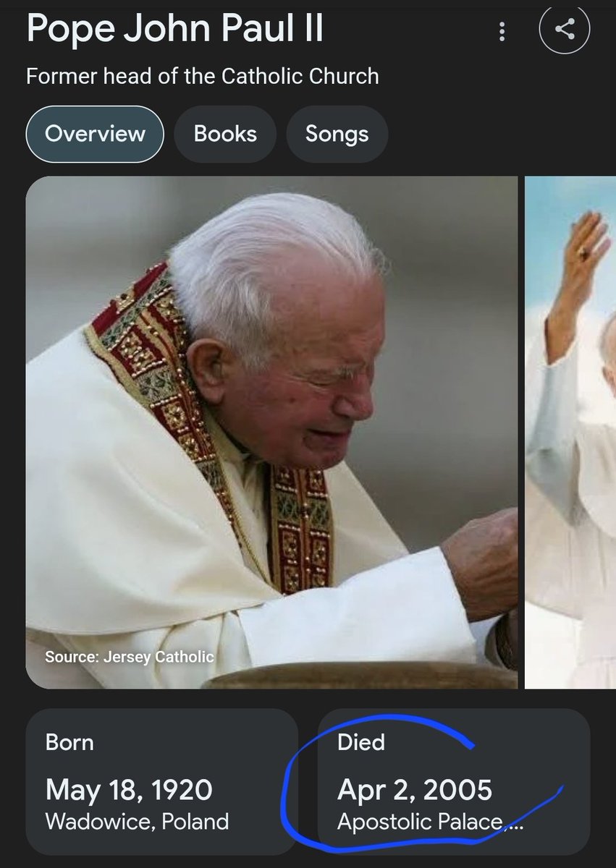The width and height of the screenshot is (616, 868).
Task: Select the Overview tab
Action: 95,134
